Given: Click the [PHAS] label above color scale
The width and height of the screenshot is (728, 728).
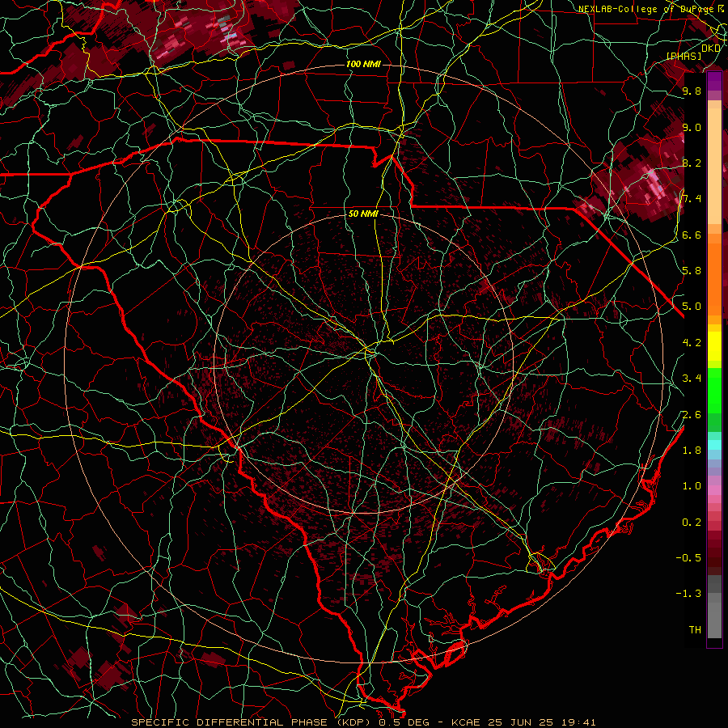Looking at the screenshot, I should point(684,56).
